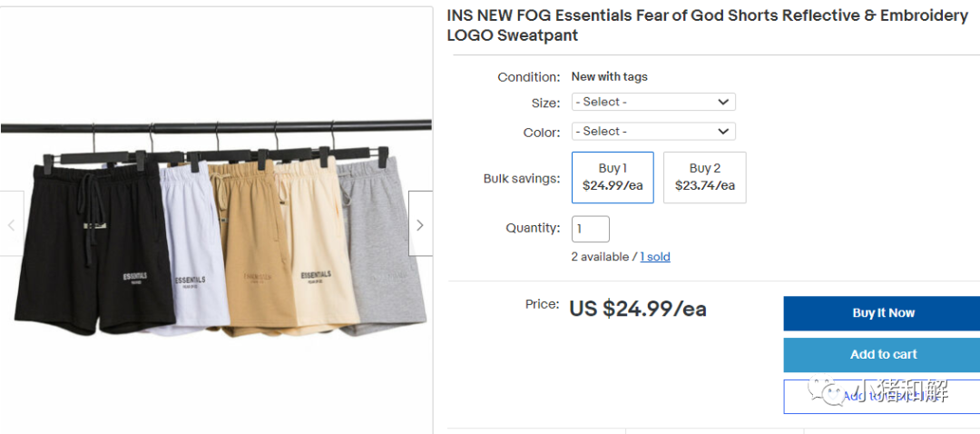
Task: Open the Color dropdown chevron
Action: pos(723,132)
